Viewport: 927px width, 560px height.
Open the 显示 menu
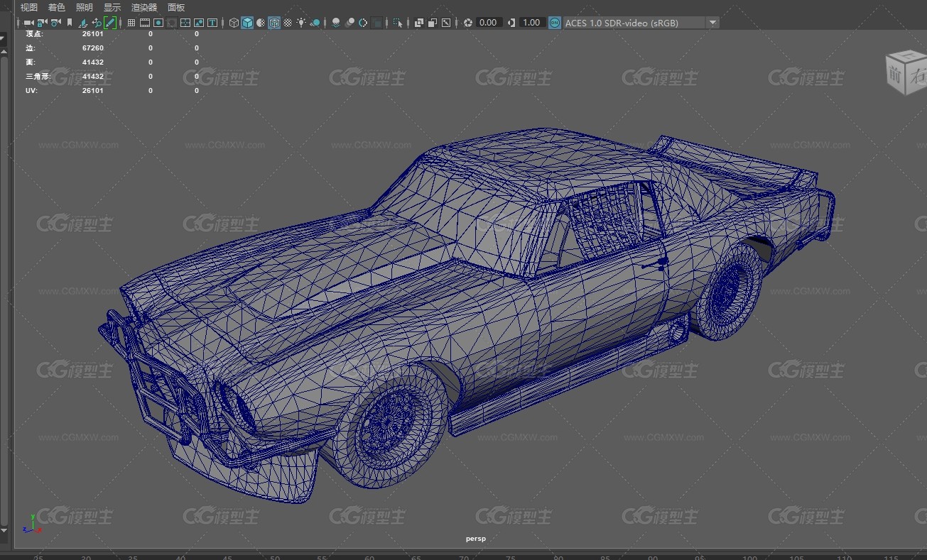tap(112, 7)
